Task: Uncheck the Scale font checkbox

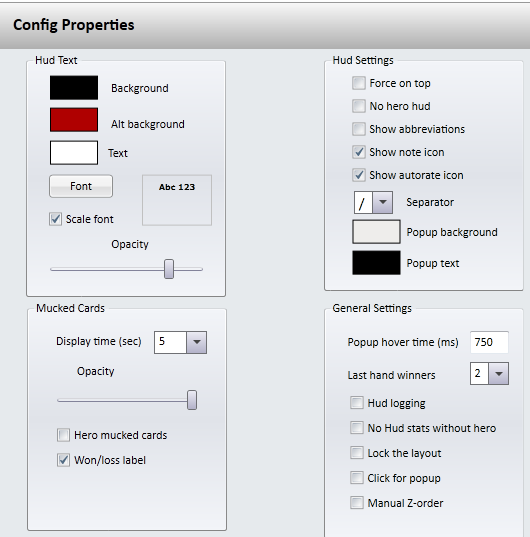Action: (x=55, y=219)
